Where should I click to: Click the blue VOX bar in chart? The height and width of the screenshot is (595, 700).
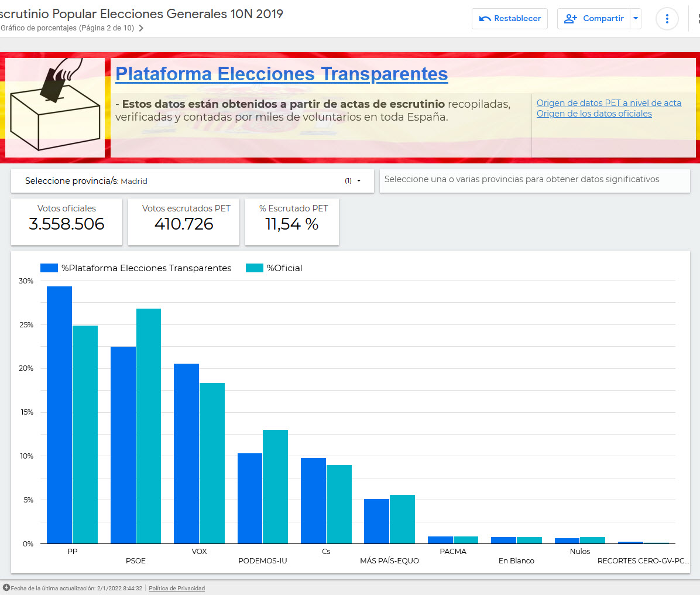click(186, 453)
